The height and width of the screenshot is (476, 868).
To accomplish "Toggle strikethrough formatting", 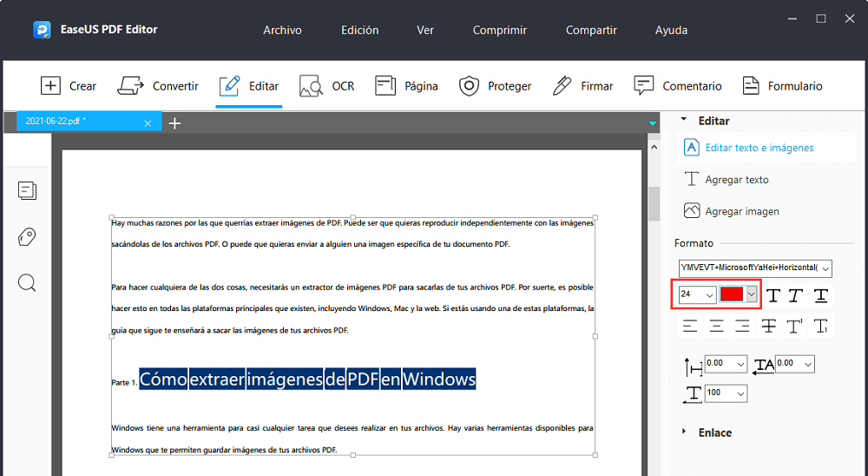I will click(769, 327).
